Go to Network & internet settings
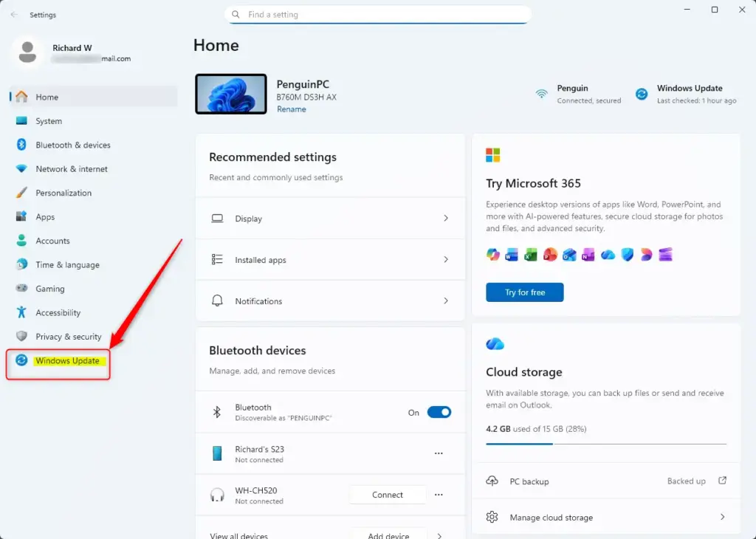The image size is (756, 539). (x=94, y=169)
